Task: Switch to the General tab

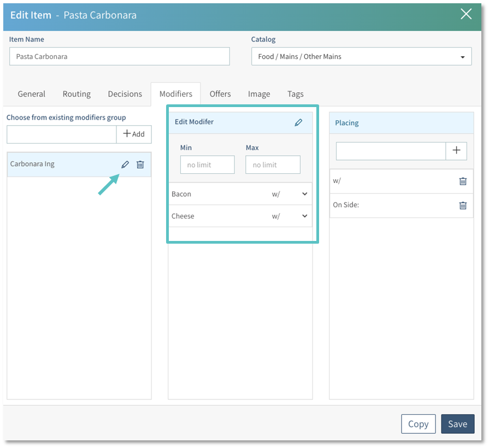Action: click(32, 94)
